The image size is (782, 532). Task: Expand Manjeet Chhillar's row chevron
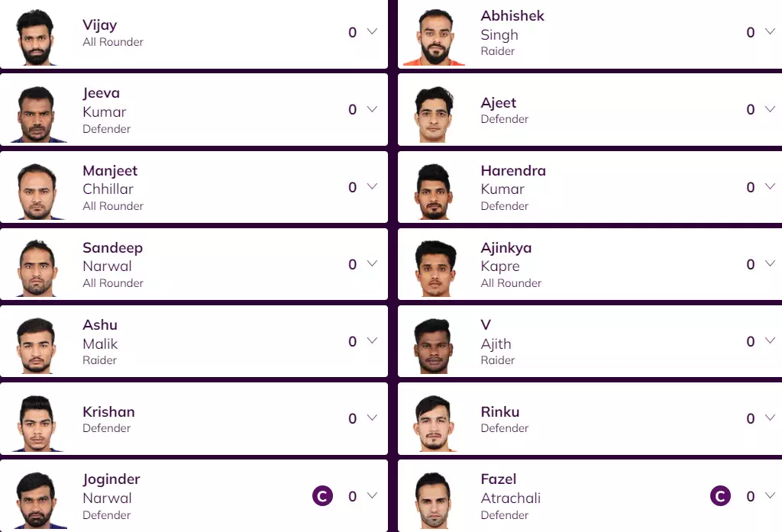[x=372, y=187]
